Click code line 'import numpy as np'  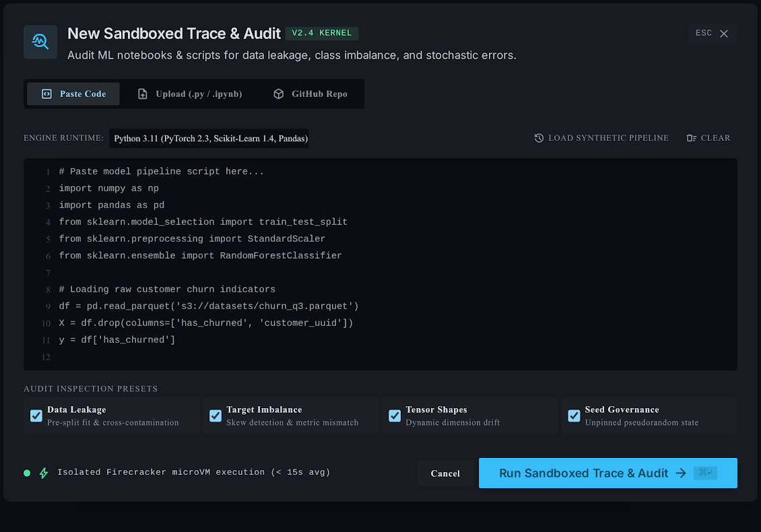(108, 189)
